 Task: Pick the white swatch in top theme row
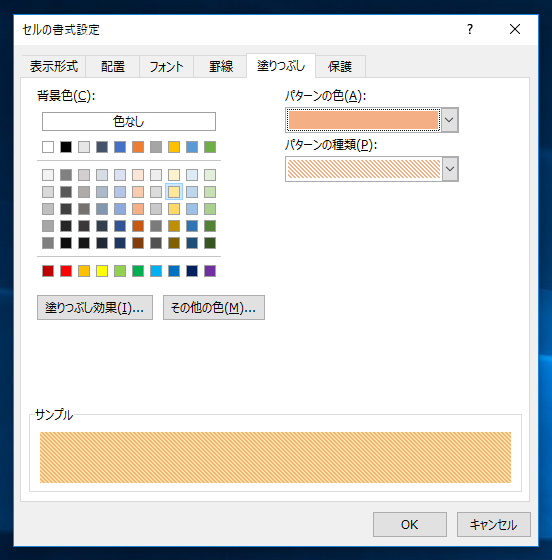(48, 147)
